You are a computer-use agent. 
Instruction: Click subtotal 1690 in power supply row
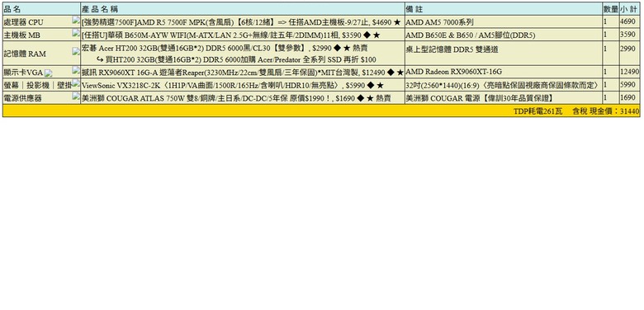tap(627, 98)
